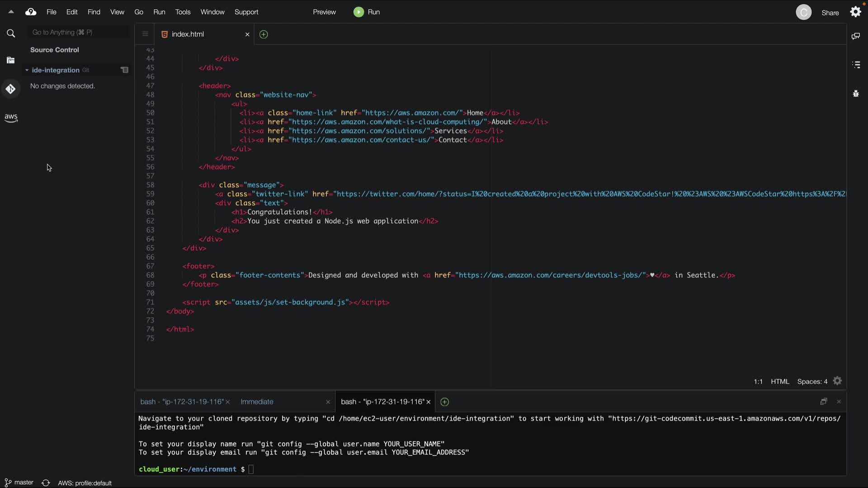Open Preferences gear icon at top right

[855, 12]
